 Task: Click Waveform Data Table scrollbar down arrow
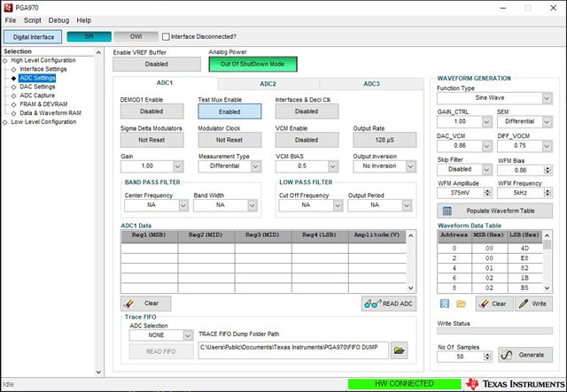click(547, 288)
